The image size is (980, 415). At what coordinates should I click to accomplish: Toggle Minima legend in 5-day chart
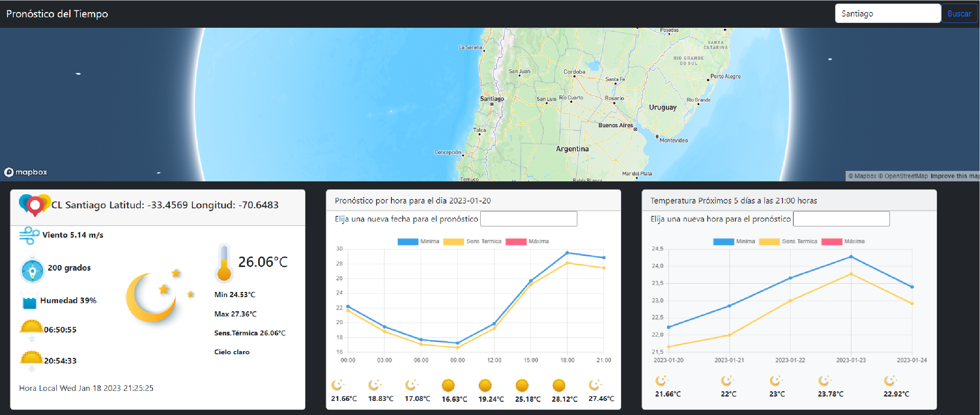[734, 242]
